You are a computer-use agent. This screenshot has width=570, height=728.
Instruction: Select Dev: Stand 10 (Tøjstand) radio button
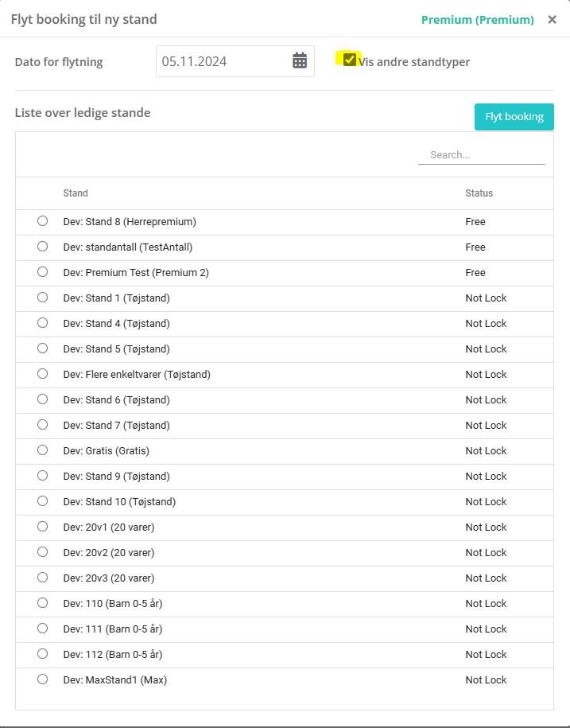coord(43,501)
